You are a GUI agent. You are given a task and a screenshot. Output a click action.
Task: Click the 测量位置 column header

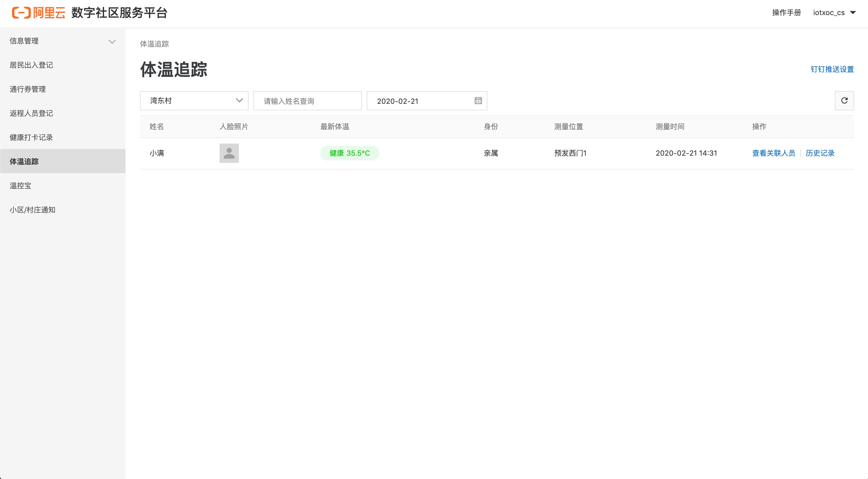pos(569,127)
